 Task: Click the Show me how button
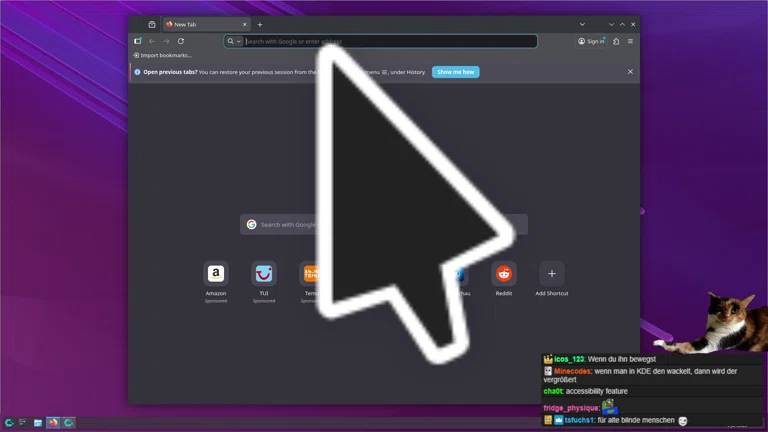[x=455, y=72]
